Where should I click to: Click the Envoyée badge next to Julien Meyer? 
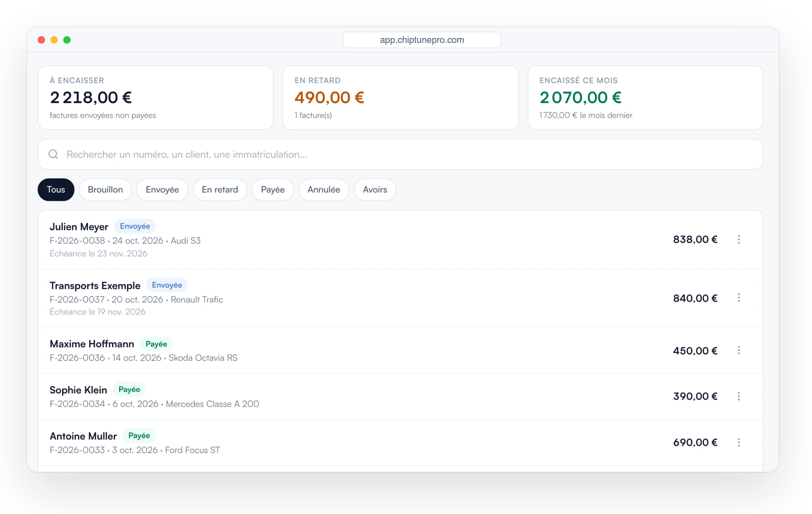click(135, 226)
